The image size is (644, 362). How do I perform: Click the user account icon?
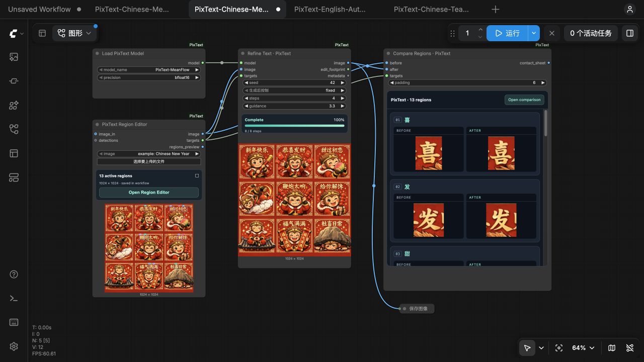(x=629, y=10)
